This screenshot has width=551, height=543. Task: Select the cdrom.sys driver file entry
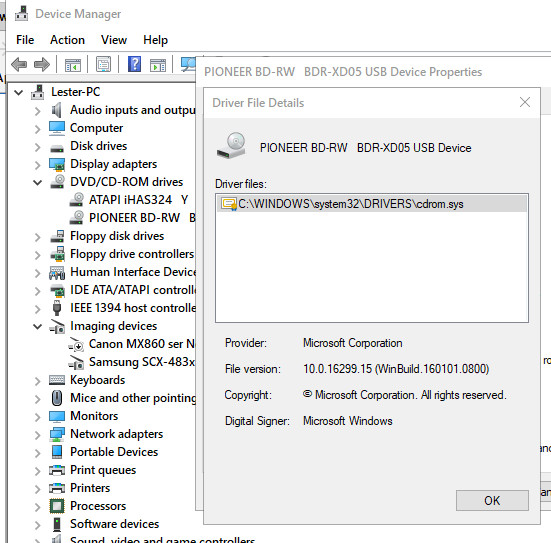372,204
